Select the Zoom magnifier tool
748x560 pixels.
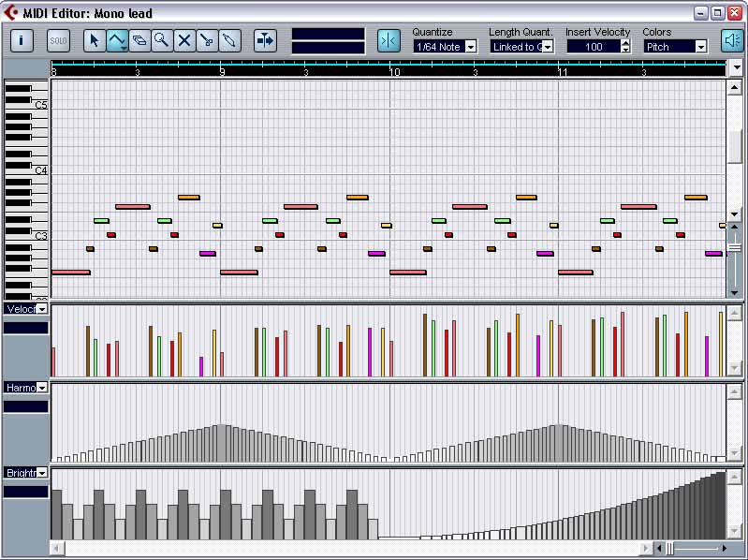pyautogui.click(x=162, y=41)
